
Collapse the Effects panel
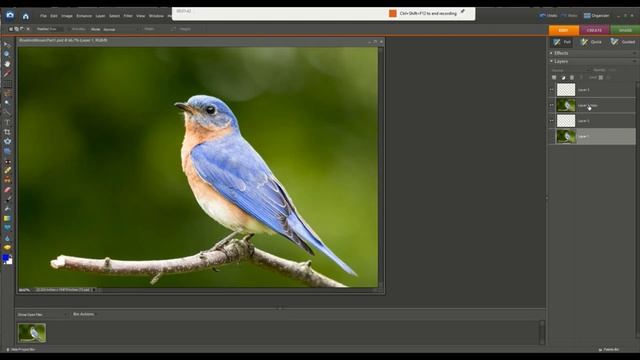(551, 53)
